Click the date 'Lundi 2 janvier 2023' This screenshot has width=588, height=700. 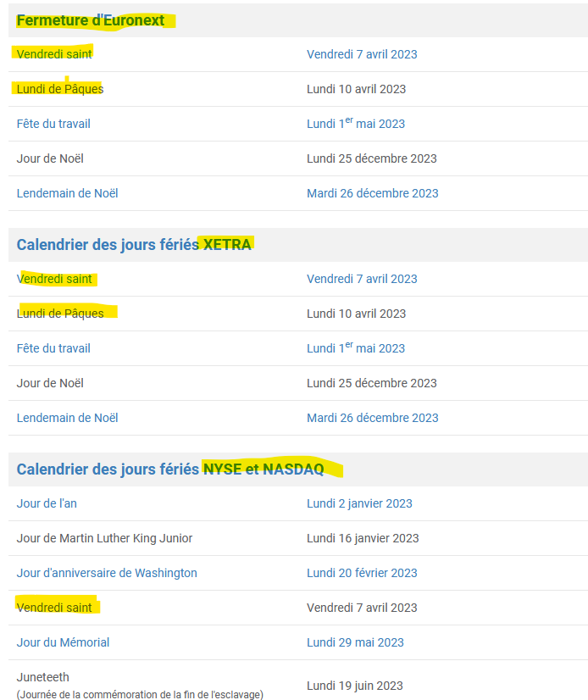[359, 503]
